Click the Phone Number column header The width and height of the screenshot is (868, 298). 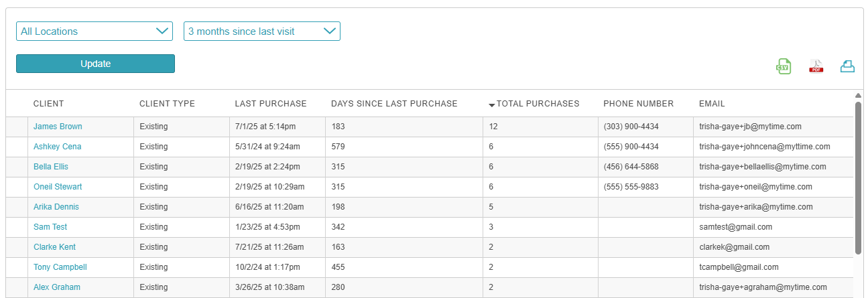pos(638,104)
